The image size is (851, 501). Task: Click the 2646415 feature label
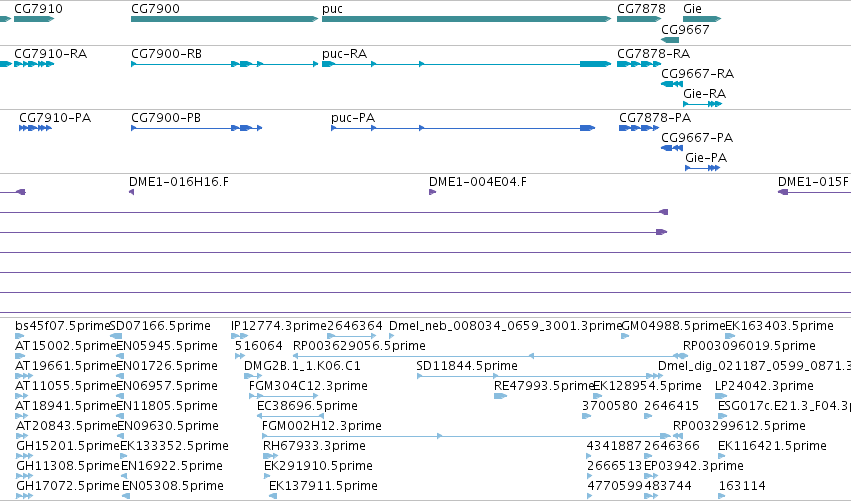click(x=671, y=406)
